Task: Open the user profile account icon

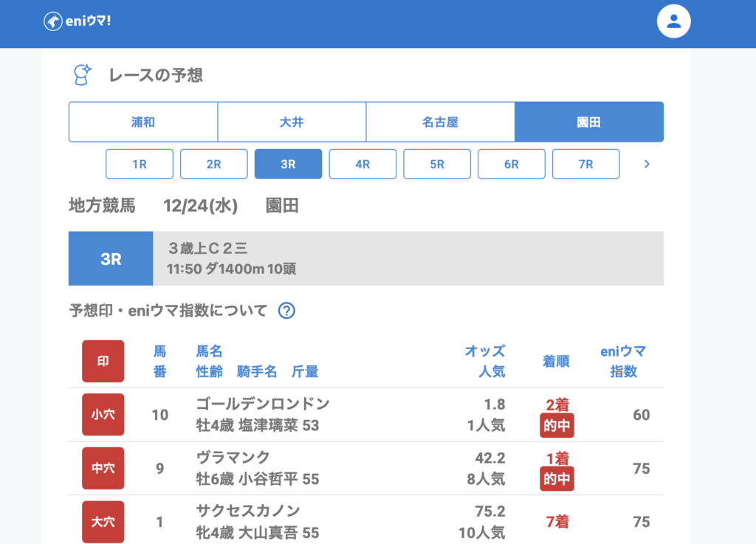Action: [673, 21]
